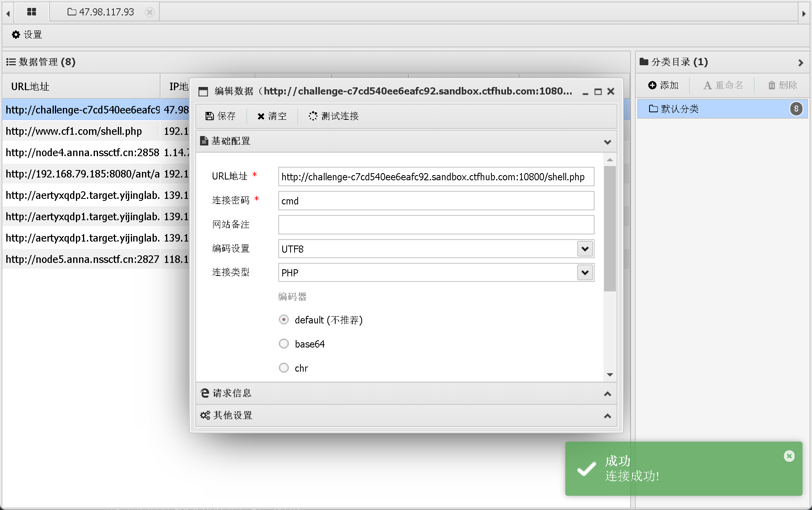Click the right tab-scroll arrow
This screenshot has height=510, width=812.
(804, 13)
